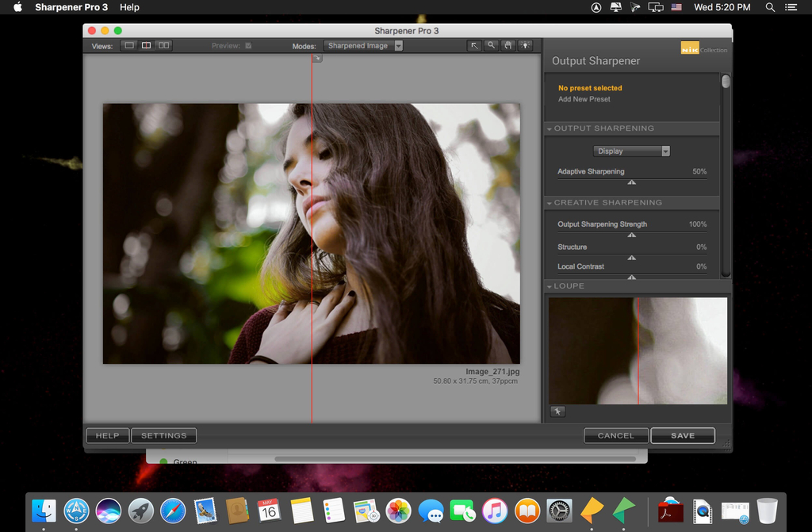Open the Modes Sharpened Image dropdown
The height and width of the screenshot is (532, 812).
coord(364,46)
